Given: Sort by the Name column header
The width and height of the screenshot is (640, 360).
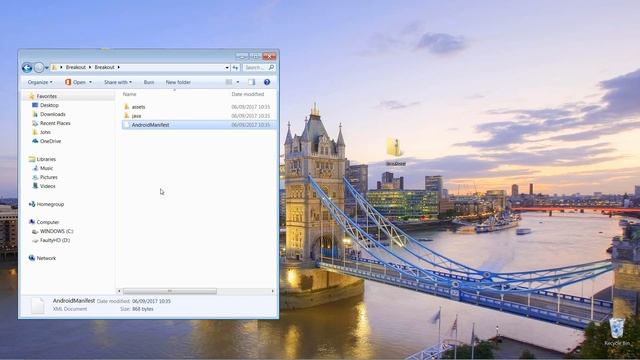Looking at the screenshot, I should point(130,94).
